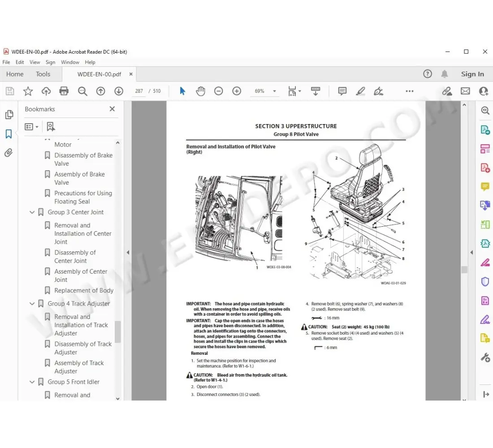Collapse the Group 4 Track Adjuster bookmark
This screenshot has width=493, height=448.
(31, 303)
